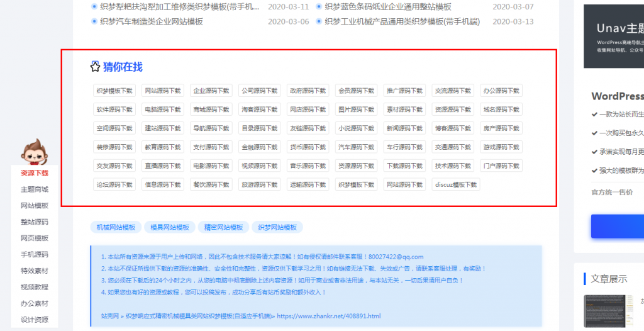
Task: Open 网站模板 sidebar item
Action: [x=35, y=206]
